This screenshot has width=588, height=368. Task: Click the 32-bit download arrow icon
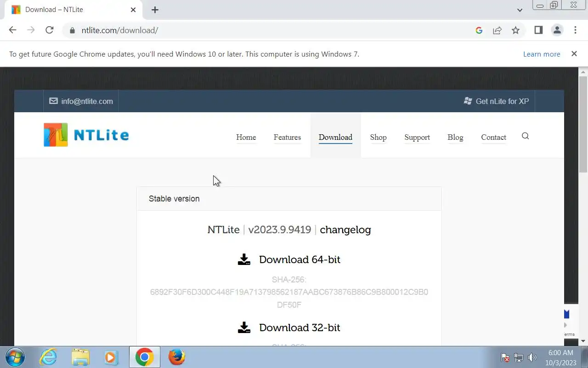click(244, 328)
